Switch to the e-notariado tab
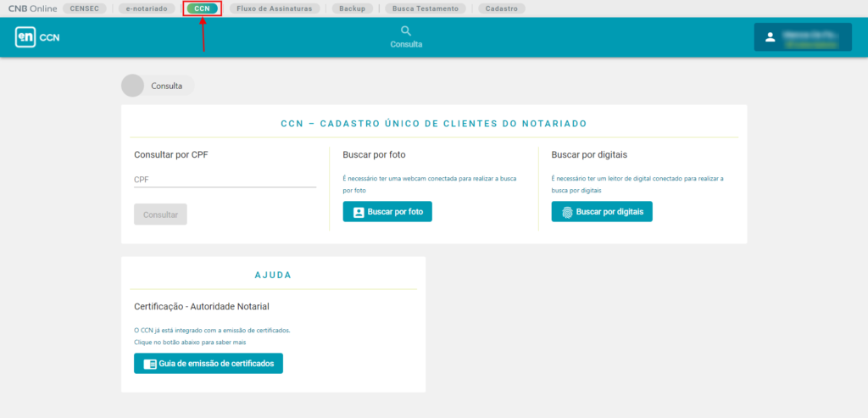Viewport: 868px width, 418px height. click(147, 8)
